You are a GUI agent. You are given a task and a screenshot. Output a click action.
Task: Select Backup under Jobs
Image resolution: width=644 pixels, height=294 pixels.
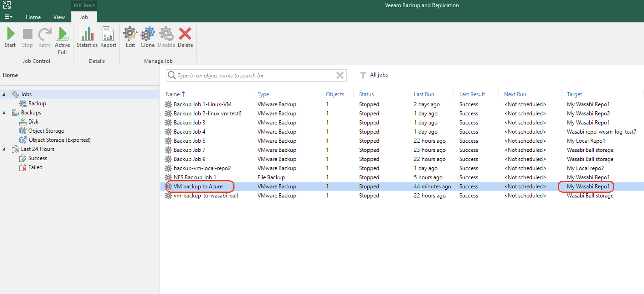37,103
